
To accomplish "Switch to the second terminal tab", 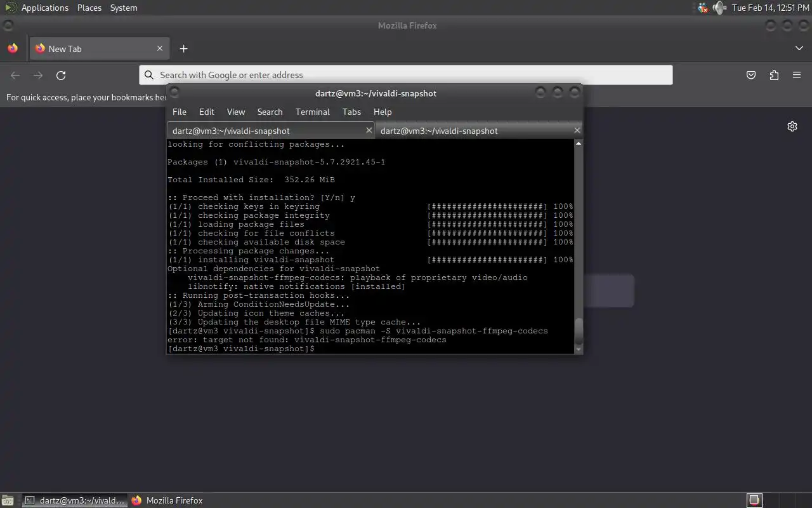I will [479, 131].
